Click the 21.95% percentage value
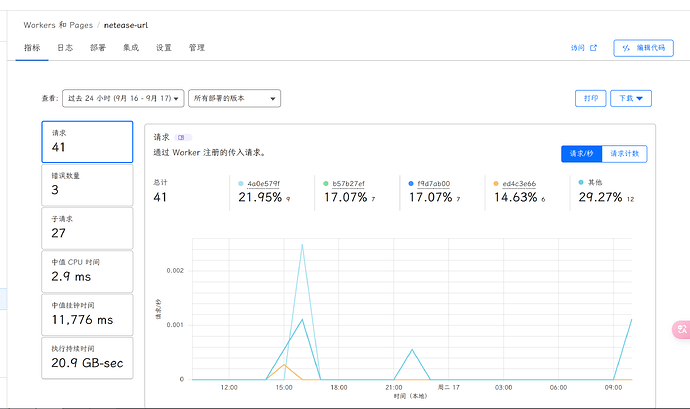The height and width of the screenshot is (409, 690). coord(260,197)
